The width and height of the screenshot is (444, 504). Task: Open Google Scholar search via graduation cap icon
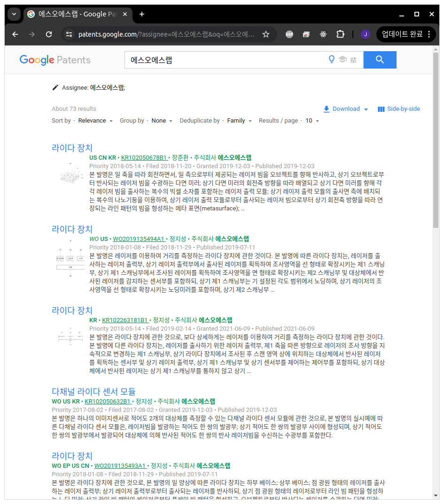[343, 60]
